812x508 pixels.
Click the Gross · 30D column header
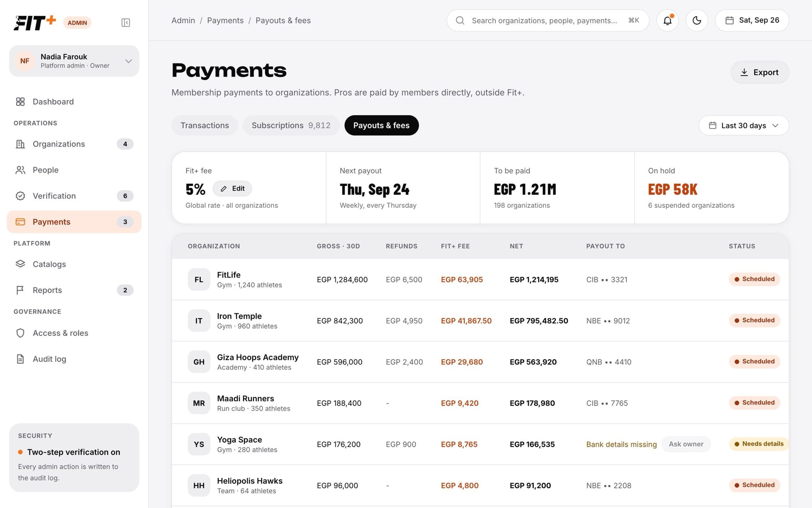coord(338,246)
